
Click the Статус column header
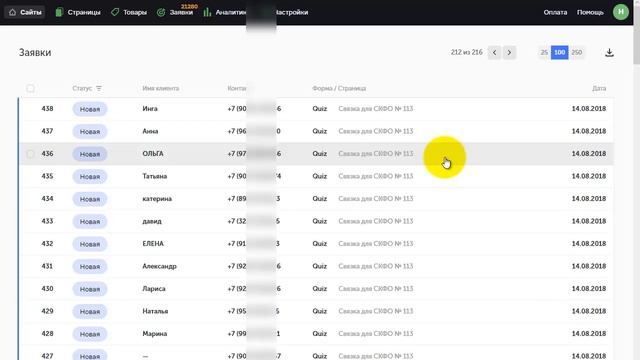point(82,88)
